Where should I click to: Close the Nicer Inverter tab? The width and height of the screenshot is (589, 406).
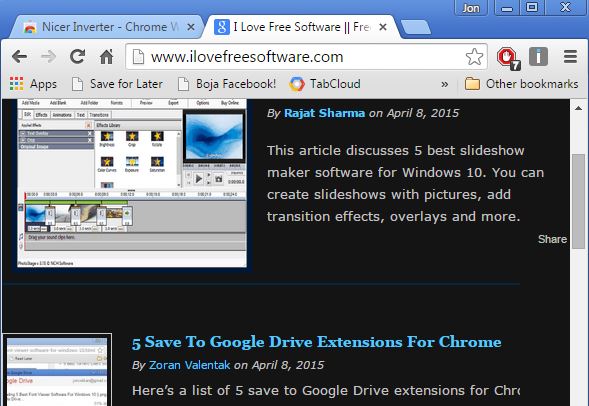pyautogui.click(x=191, y=27)
